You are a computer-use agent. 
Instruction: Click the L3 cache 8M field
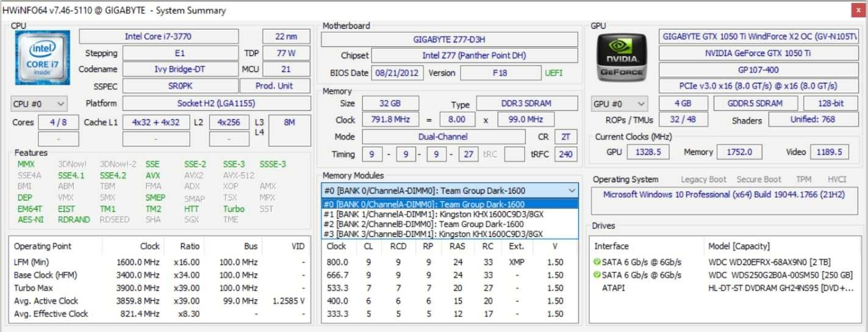point(289,130)
